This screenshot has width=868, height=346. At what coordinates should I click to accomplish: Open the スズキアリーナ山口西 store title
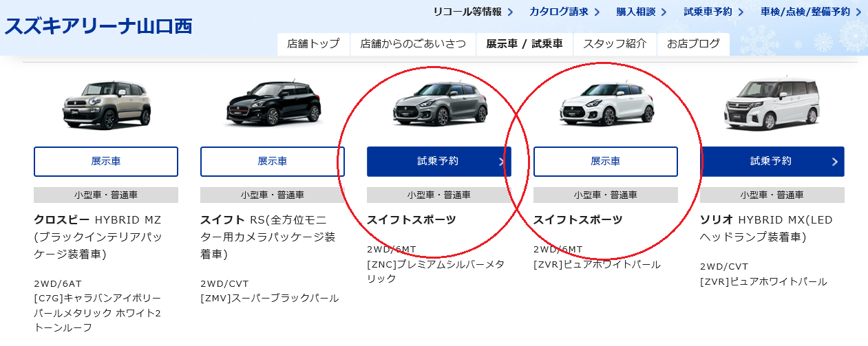click(x=98, y=26)
